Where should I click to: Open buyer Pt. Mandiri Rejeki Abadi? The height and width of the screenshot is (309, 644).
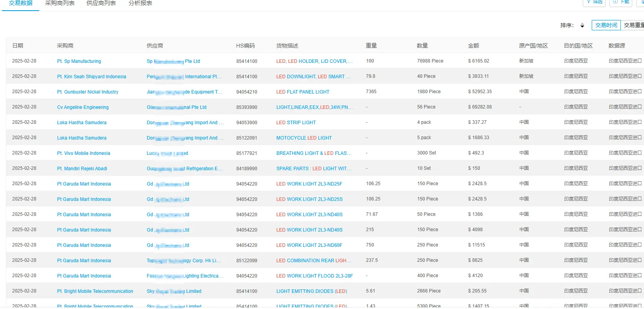tap(82, 169)
